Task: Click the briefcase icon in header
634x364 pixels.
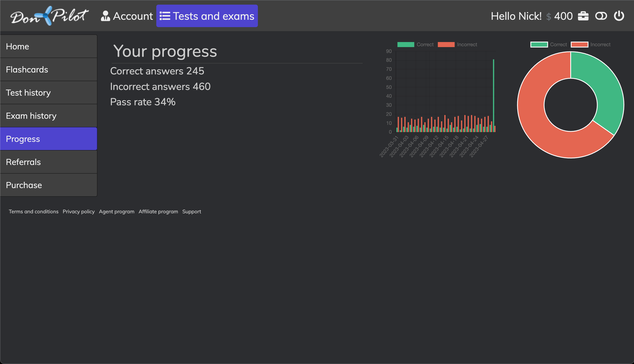Action: 583,16
